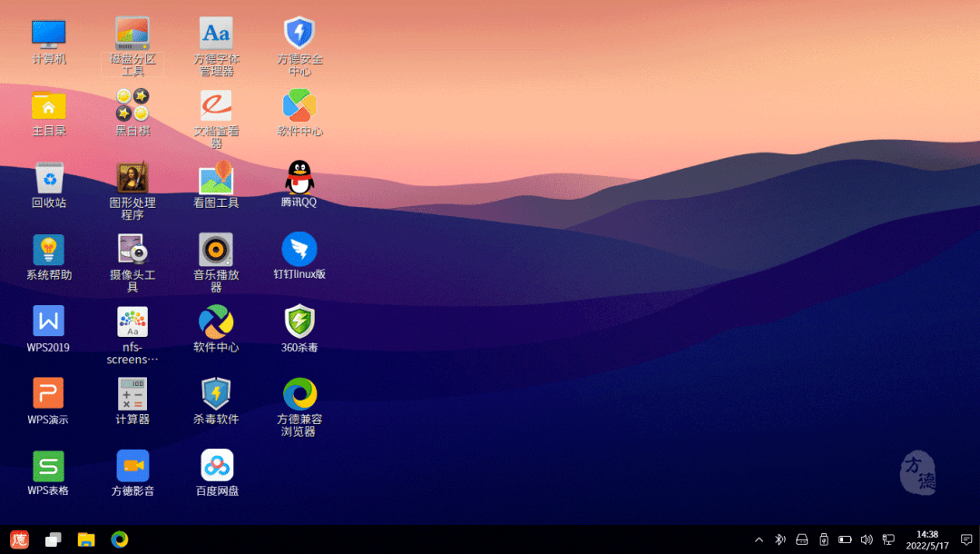This screenshot has height=554, width=980.
Task: Open the file manager from the taskbar
Action: point(86,539)
